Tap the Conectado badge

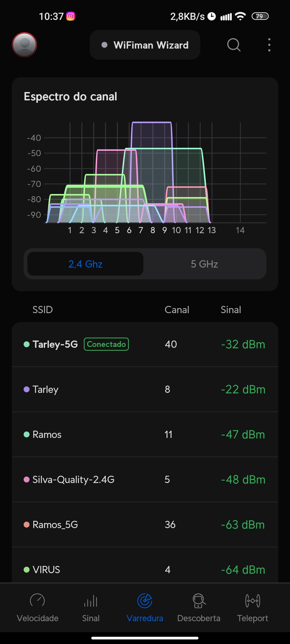tap(106, 344)
